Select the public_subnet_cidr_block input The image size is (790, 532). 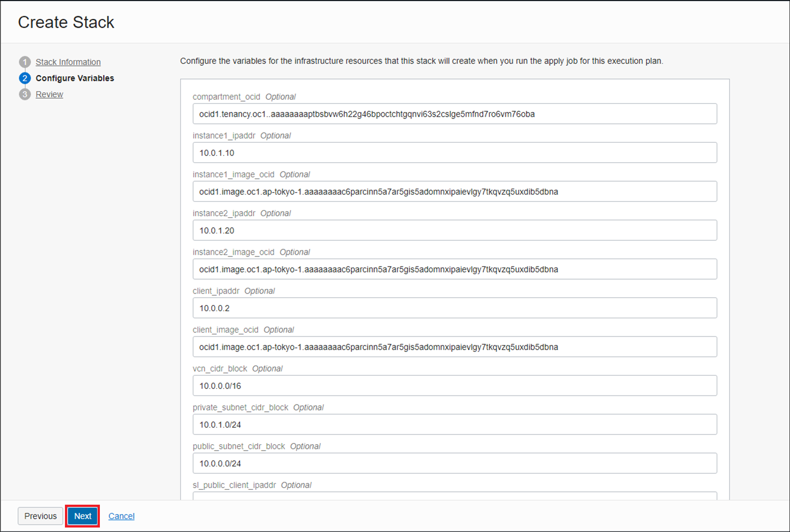pos(454,463)
